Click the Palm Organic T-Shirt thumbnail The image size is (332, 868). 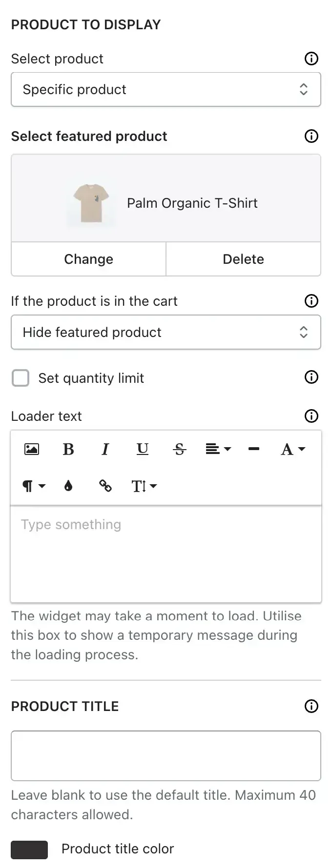(x=91, y=203)
